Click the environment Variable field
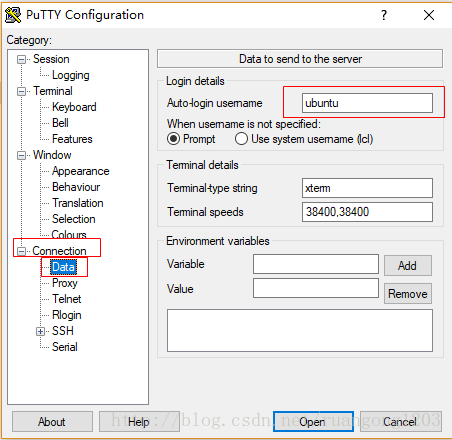This screenshot has width=452, height=440. tap(316, 264)
